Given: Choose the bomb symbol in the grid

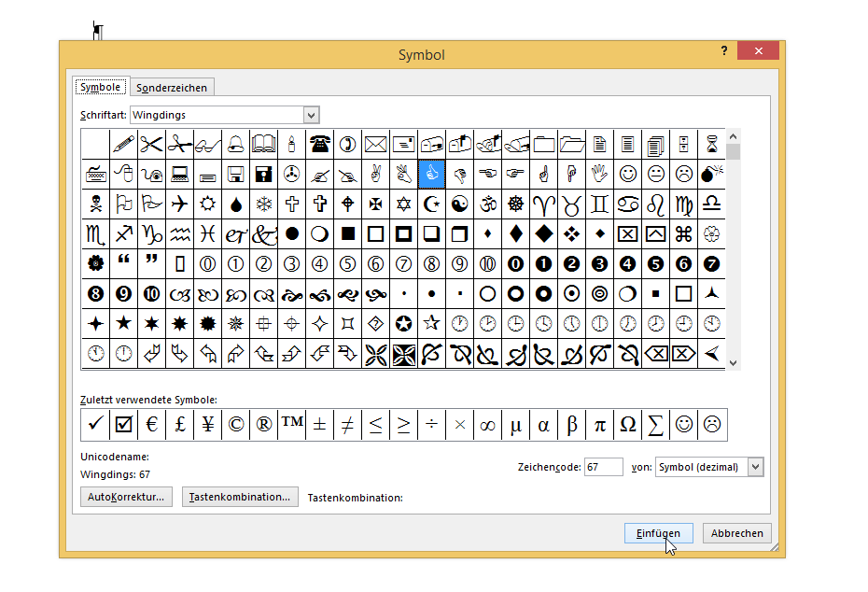Looking at the screenshot, I should point(711,174).
